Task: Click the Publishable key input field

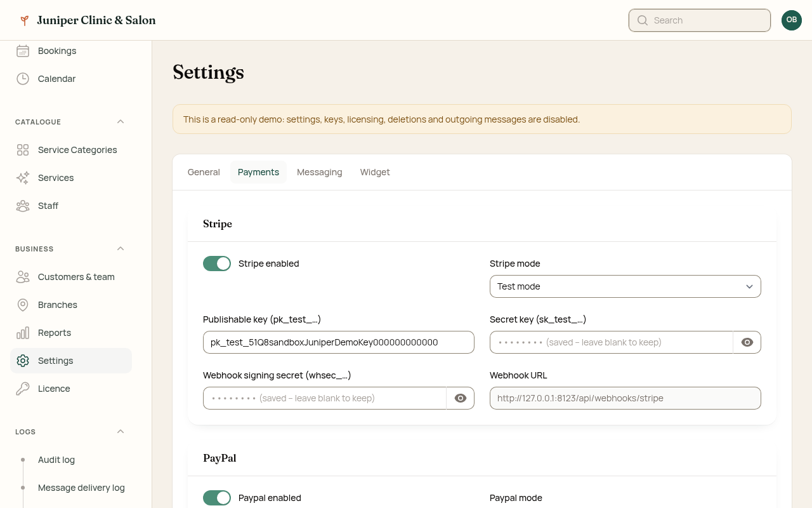Action: point(339,342)
